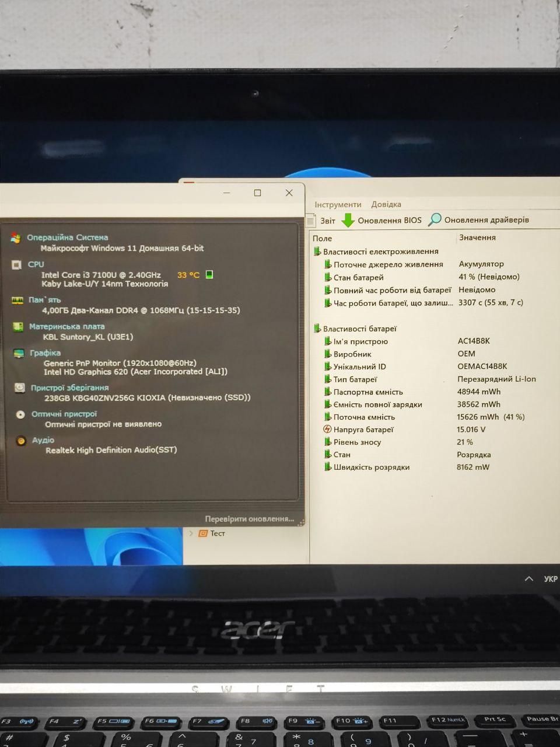Viewport: 560px width, 747px height.
Task: Click the orange Тест tree icon
Action: tap(203, 533)
